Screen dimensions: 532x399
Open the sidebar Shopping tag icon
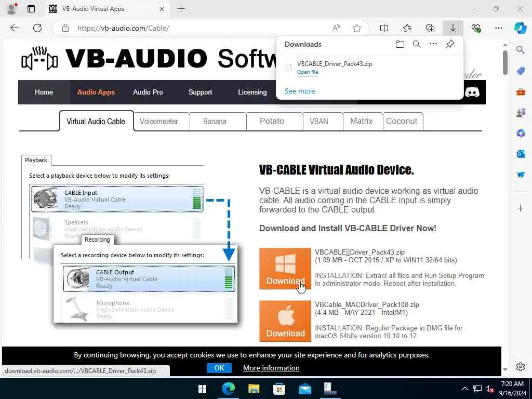(x=521, y=71)
